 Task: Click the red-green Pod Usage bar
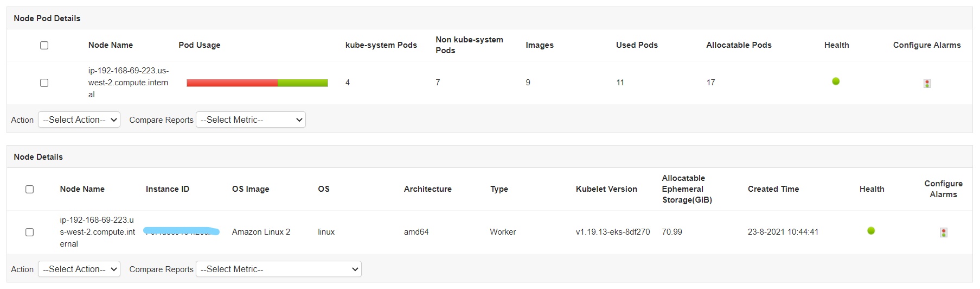click(257, 83)
